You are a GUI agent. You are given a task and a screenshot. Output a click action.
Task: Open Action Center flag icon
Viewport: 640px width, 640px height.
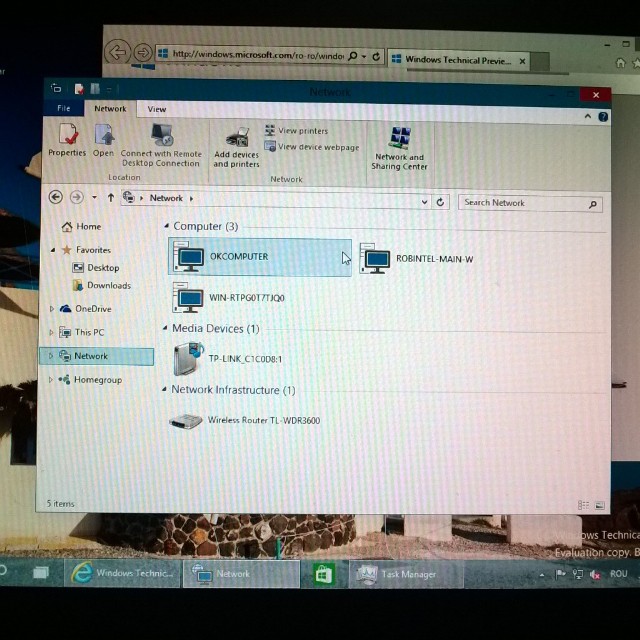click(x=560, y=574)
